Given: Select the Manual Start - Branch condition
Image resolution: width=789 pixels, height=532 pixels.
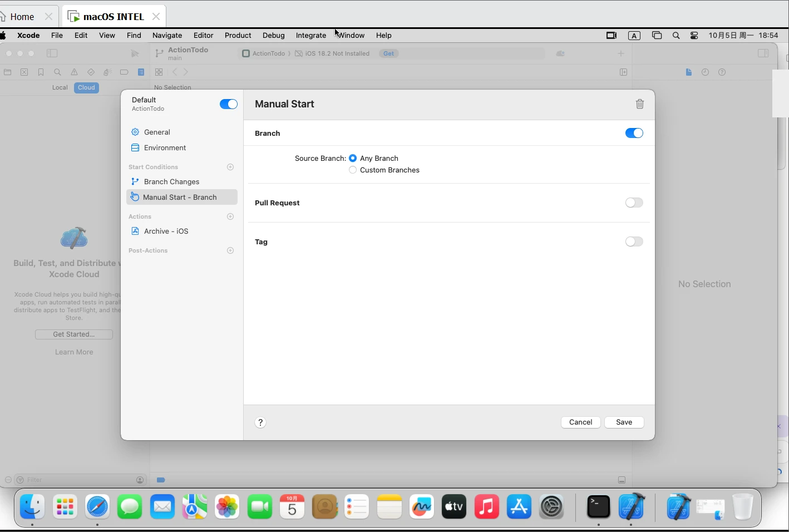Looking at the screenshot, I should [182, 197].
